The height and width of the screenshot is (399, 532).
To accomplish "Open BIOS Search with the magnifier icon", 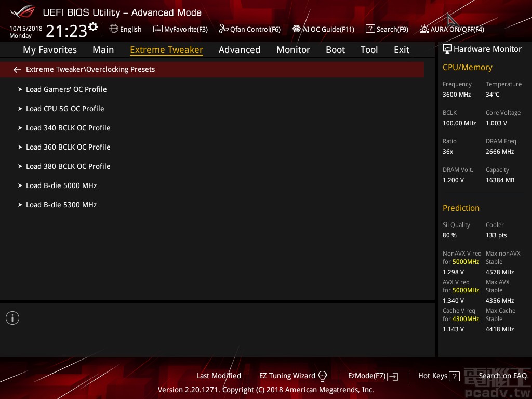I will pyautogui.click(x=370, y=29).
